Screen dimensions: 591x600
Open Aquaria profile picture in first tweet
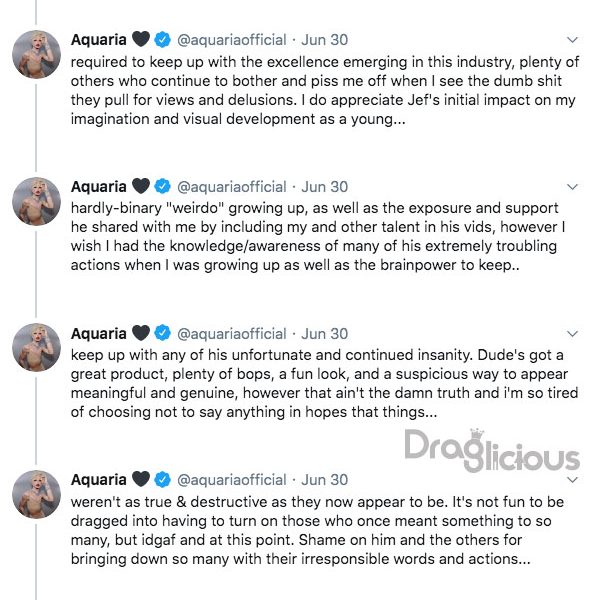(x=36, y=54)
